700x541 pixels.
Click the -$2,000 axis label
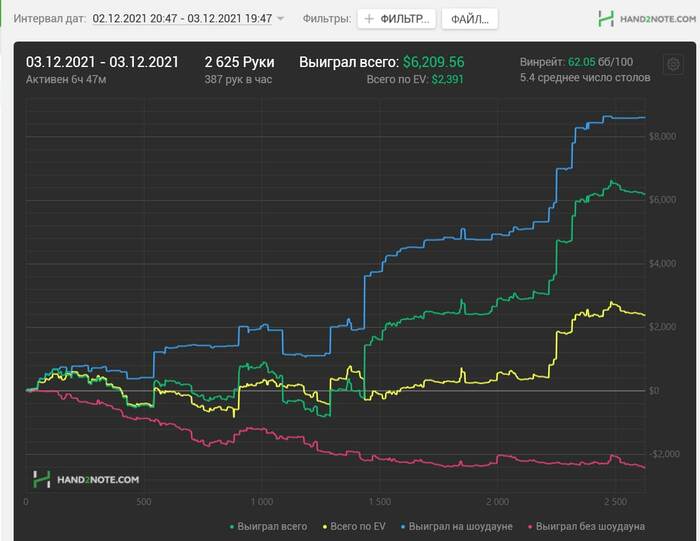663,454
